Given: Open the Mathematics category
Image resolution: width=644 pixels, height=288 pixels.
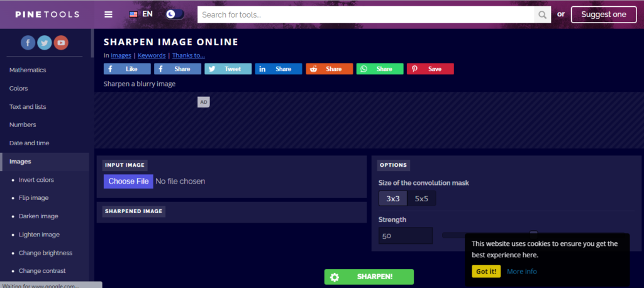Looking at the screenshot, I should (x=28, y=70).
